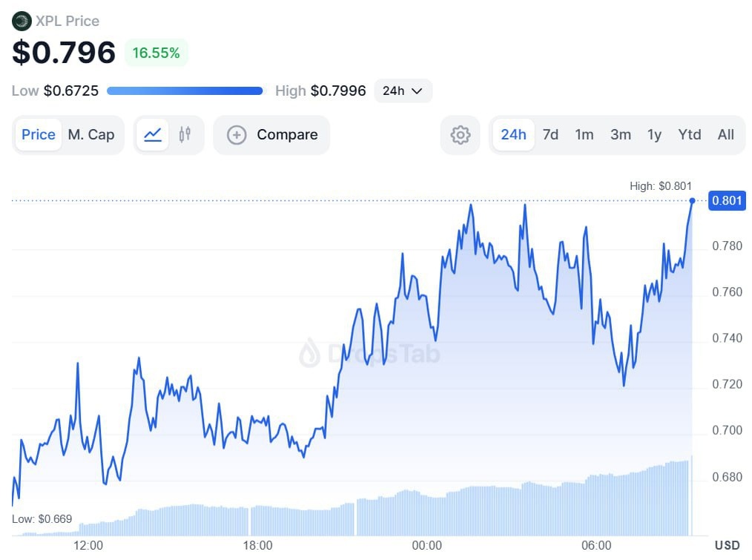Click the 16.55% change badge
The height and width of the screenshot is (560, 752).
tap(156, 53)
